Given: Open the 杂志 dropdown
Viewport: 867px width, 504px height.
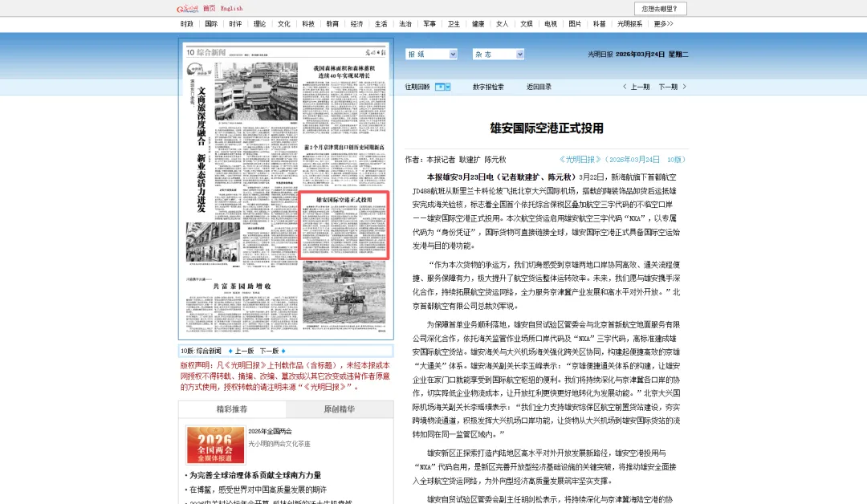Looking at the screenshot, I should 499,54.
